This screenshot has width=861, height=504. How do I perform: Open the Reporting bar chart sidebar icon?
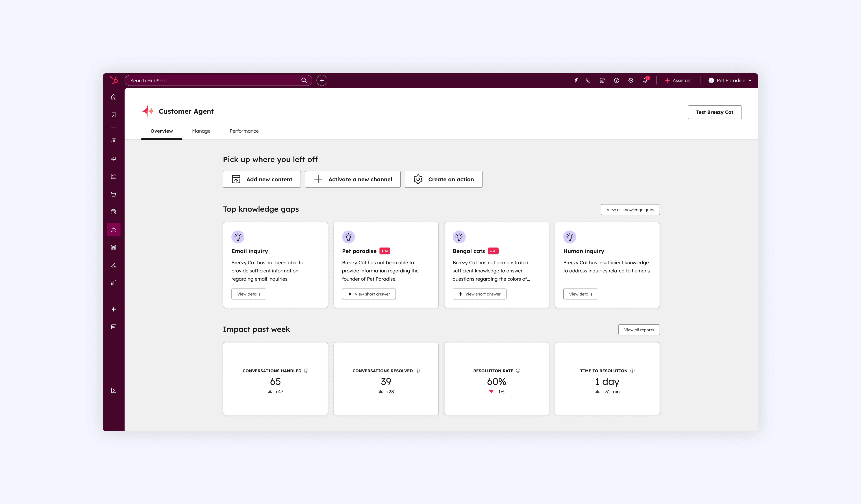(x=114, y=283)
